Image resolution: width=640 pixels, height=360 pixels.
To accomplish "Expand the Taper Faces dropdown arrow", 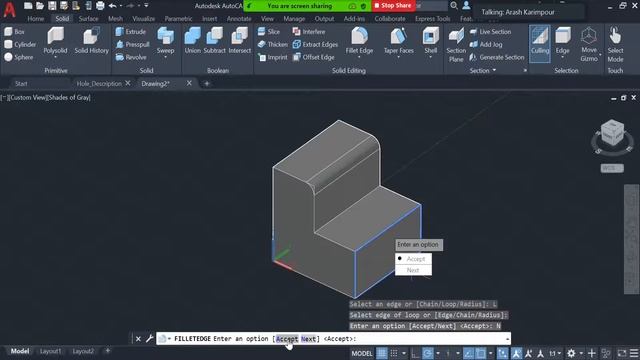I will (x=398, y=58).
